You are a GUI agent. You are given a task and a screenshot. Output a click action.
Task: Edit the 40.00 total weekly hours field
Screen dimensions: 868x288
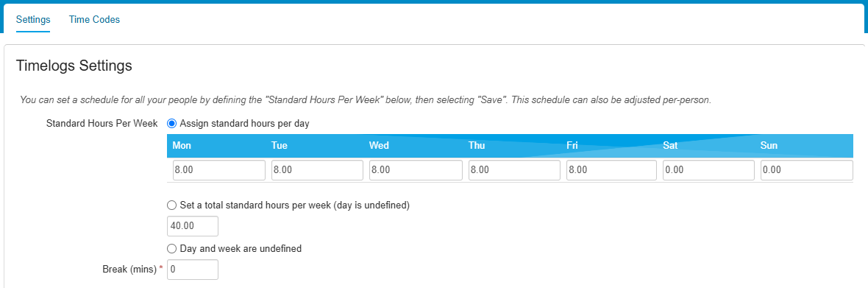[x=193, y=226]
